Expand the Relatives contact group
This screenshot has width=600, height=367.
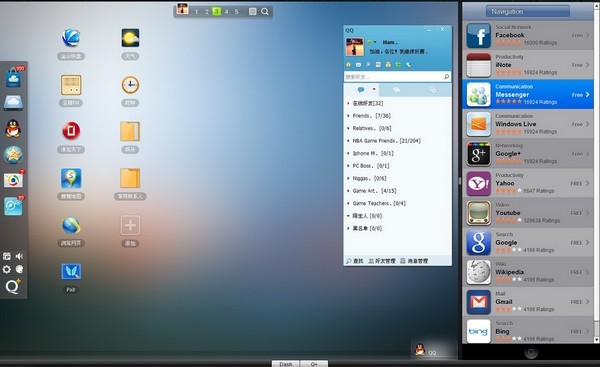click(x=369, y=128)
